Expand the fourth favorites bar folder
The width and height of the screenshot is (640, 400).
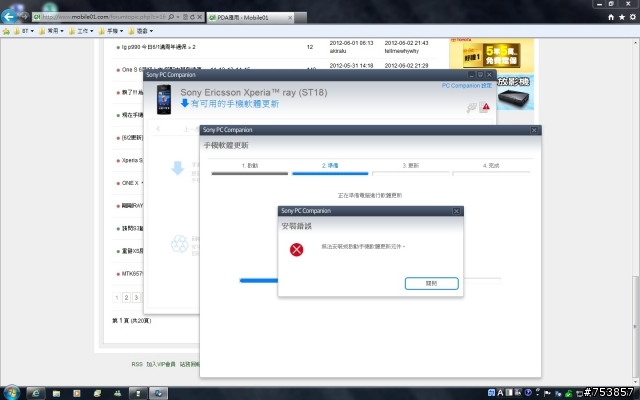coord(111,31)
